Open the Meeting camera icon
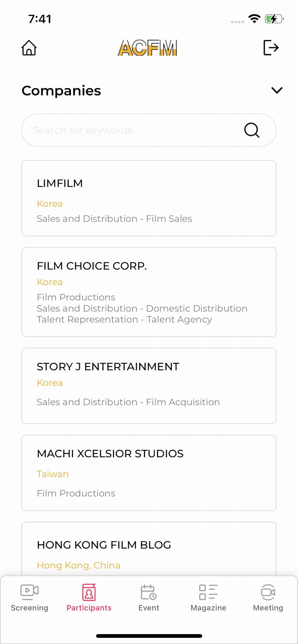 [268, 592]
